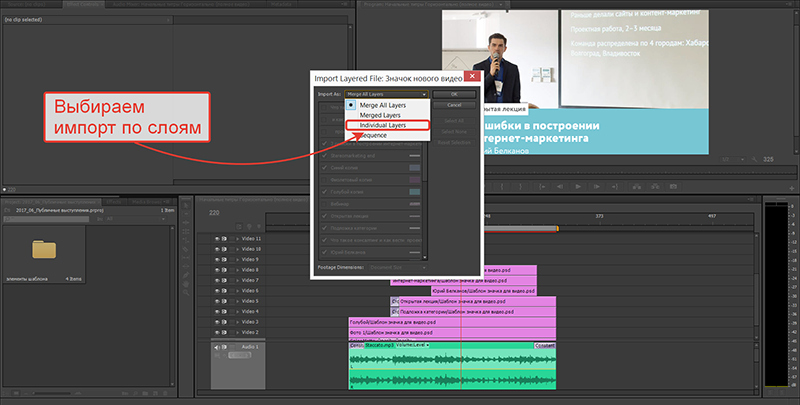The width and height of the screenshot is (800, 405).
Task: Toggle sync lock on Video 8 track
Action: (x=225, y=270)
